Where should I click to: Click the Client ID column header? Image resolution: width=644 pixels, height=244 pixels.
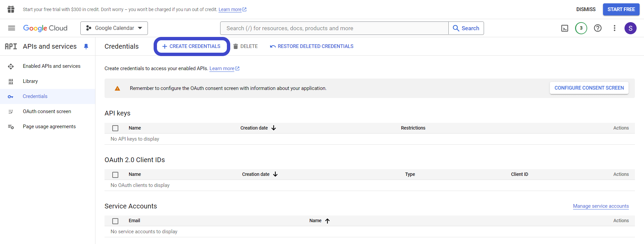tap(520, 174)
